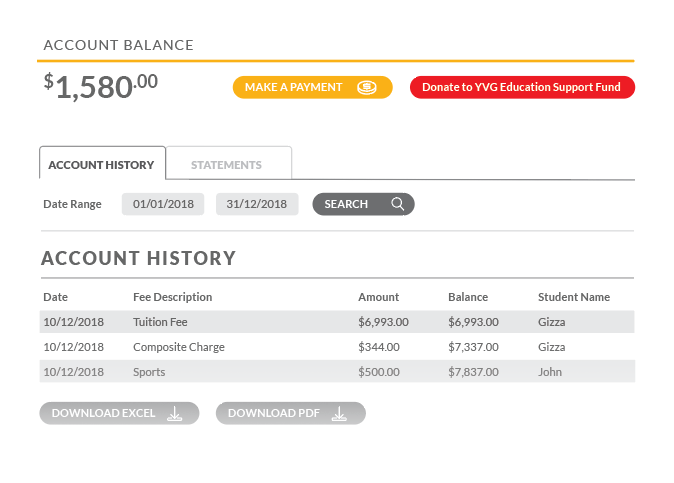Click the end date field 31/12/2018
The height and width of the screenshot is (483, 674).
(256, 204)
